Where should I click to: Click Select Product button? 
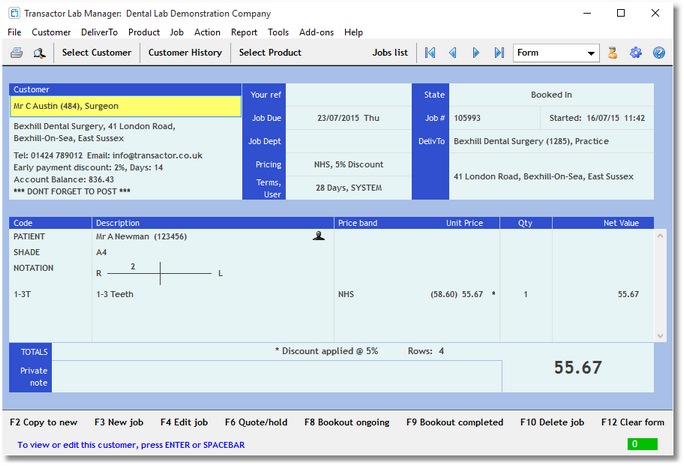click(270, 53)
